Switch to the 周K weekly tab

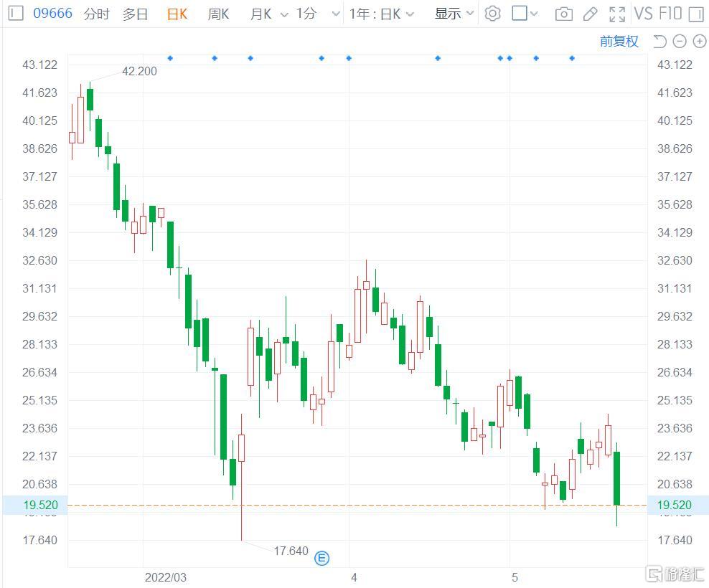(x=218, y=14)
